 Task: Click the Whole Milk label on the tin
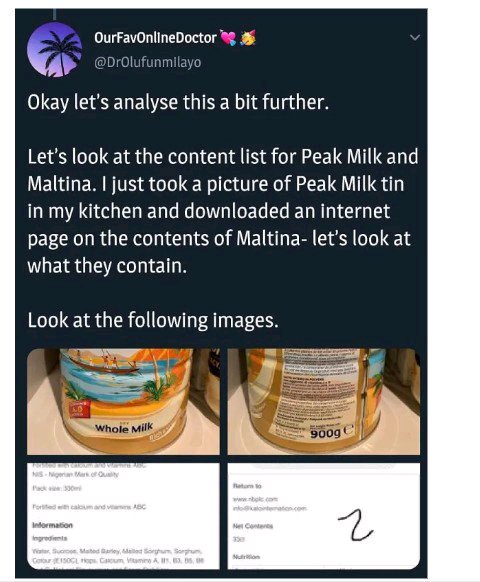pyautogui.click(x=124, y=428)
